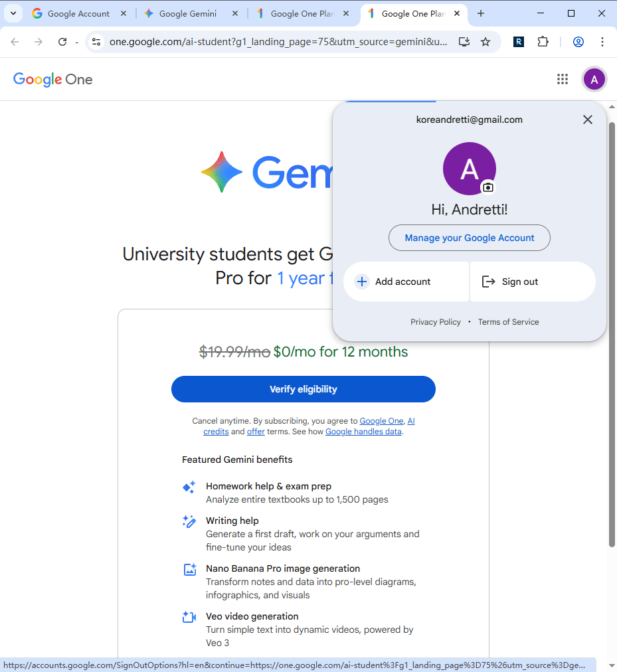Open the Google apps grid icon

(563, 80)
